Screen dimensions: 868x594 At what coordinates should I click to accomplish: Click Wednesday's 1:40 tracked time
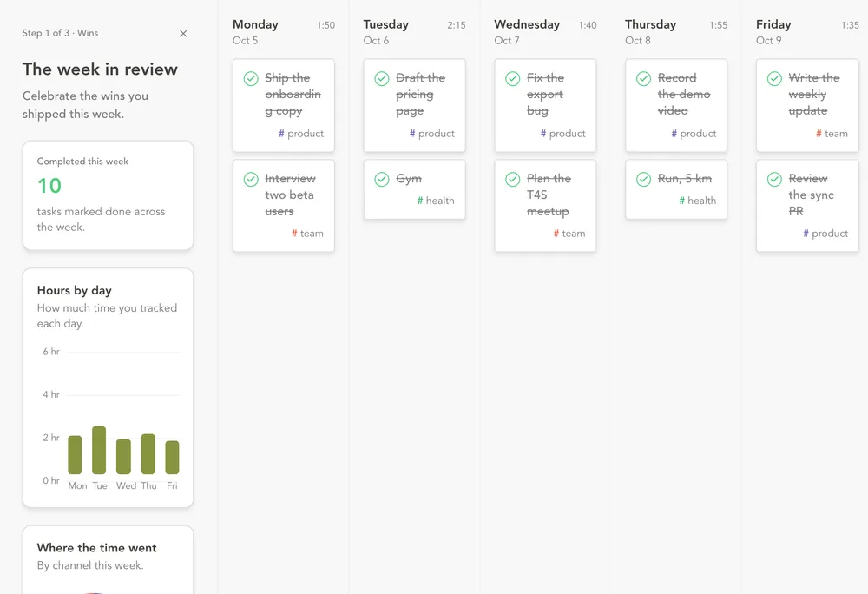click(588, 25)
